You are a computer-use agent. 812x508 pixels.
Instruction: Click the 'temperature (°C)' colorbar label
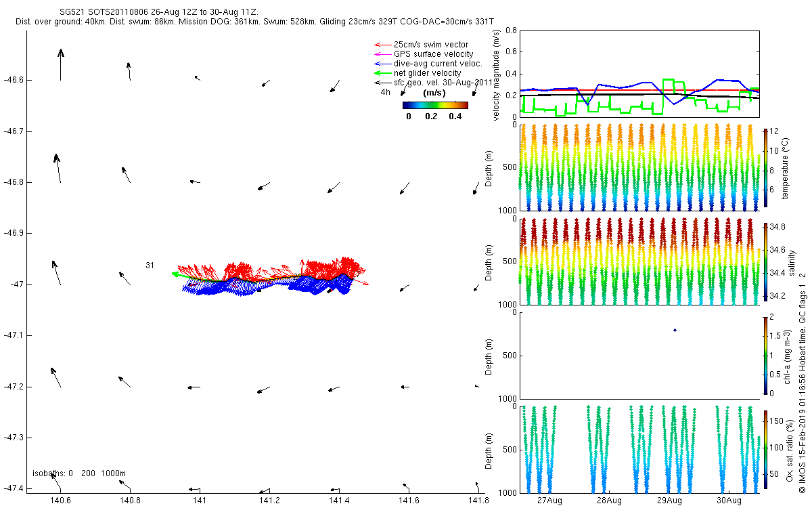tap(786, 169)
